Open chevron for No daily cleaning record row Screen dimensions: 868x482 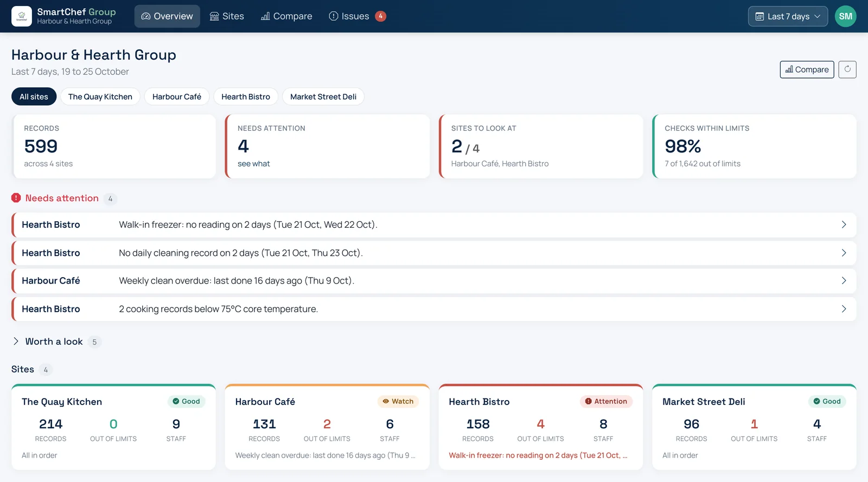(844, 253)
